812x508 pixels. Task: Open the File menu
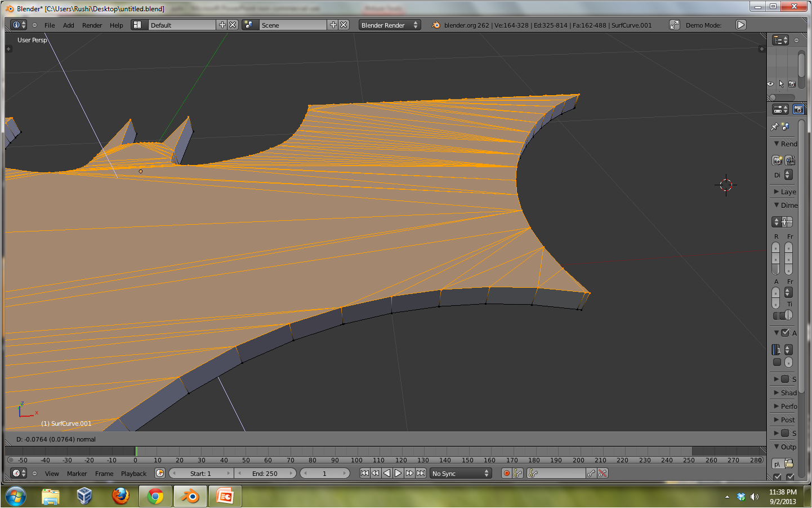tap(50, 25)
